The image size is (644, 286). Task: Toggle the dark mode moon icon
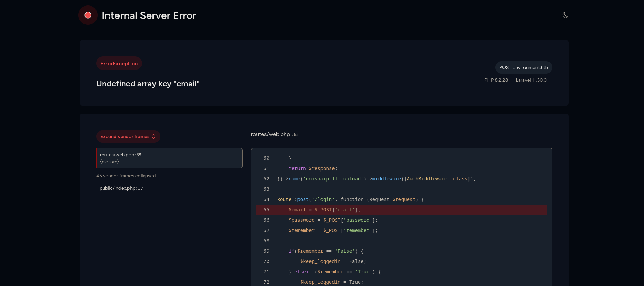tap(565, 15)
